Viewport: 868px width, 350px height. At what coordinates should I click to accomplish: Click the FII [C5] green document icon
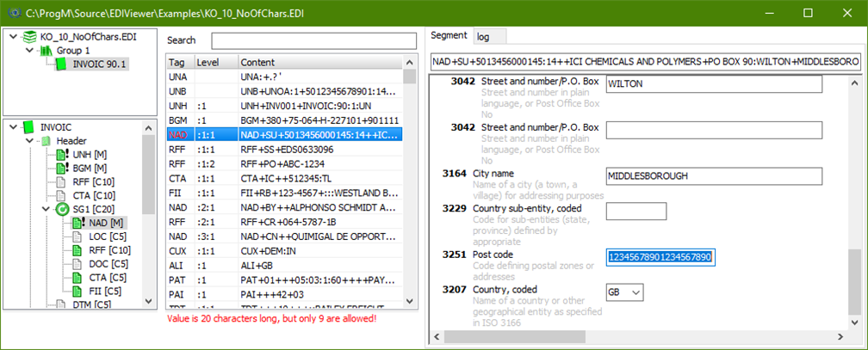[x=78, y=291]
